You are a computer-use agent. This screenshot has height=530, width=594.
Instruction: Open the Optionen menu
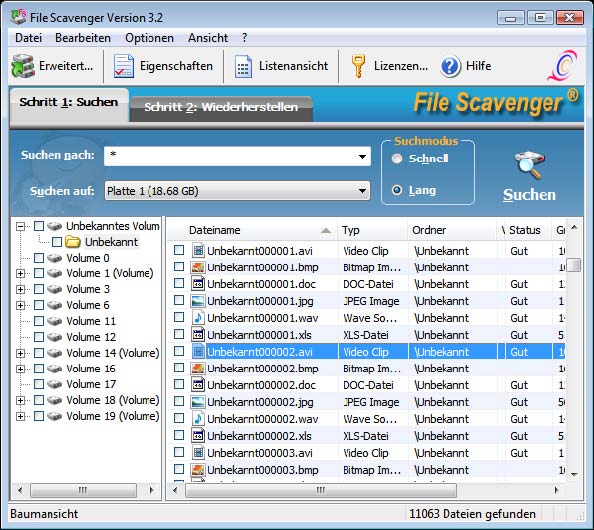(149, 38)
